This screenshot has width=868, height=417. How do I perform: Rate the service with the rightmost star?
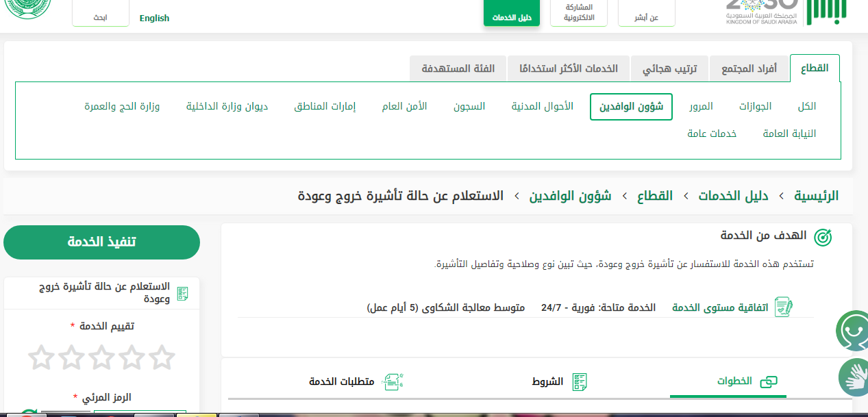point(162,357)
